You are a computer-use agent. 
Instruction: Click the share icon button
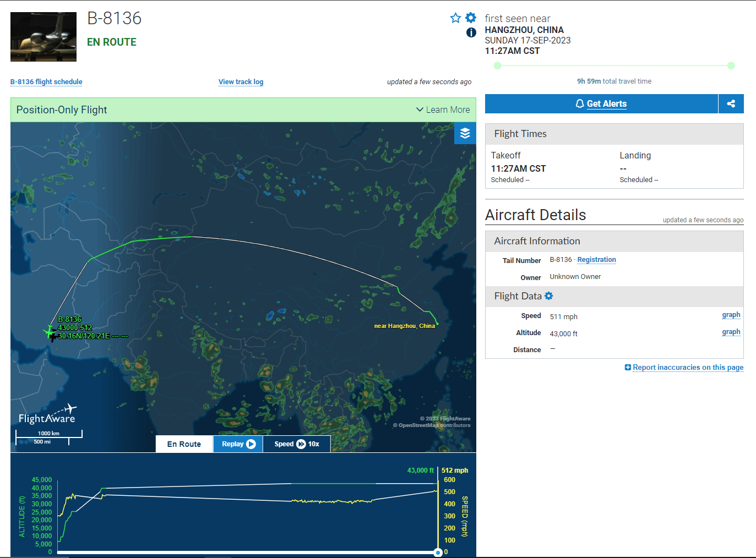pyautogui.click(x=731, y=103)
